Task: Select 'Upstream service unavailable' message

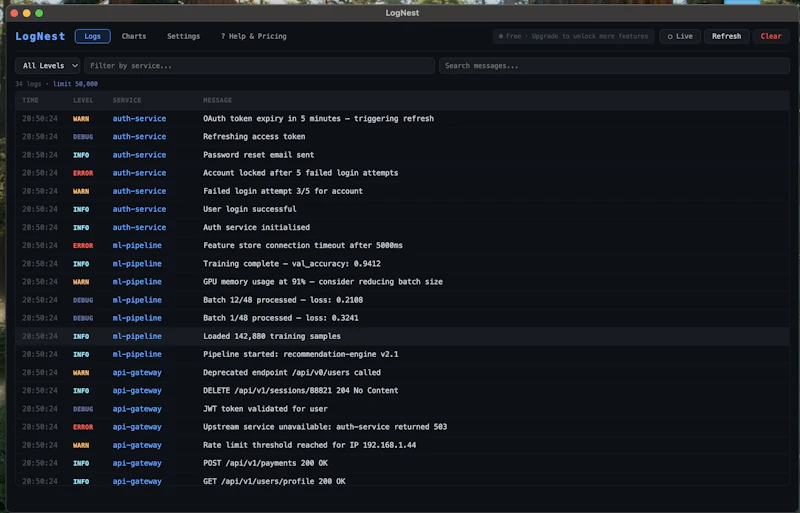Action: click(325, 426)
